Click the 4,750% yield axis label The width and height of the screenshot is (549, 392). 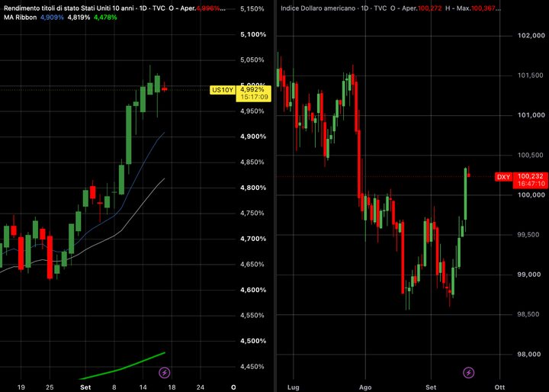pyautogui.click(x=252, y=214)
